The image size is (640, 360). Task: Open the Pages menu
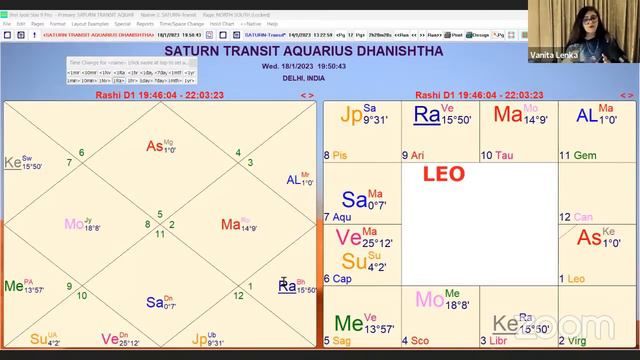point(37,24)
